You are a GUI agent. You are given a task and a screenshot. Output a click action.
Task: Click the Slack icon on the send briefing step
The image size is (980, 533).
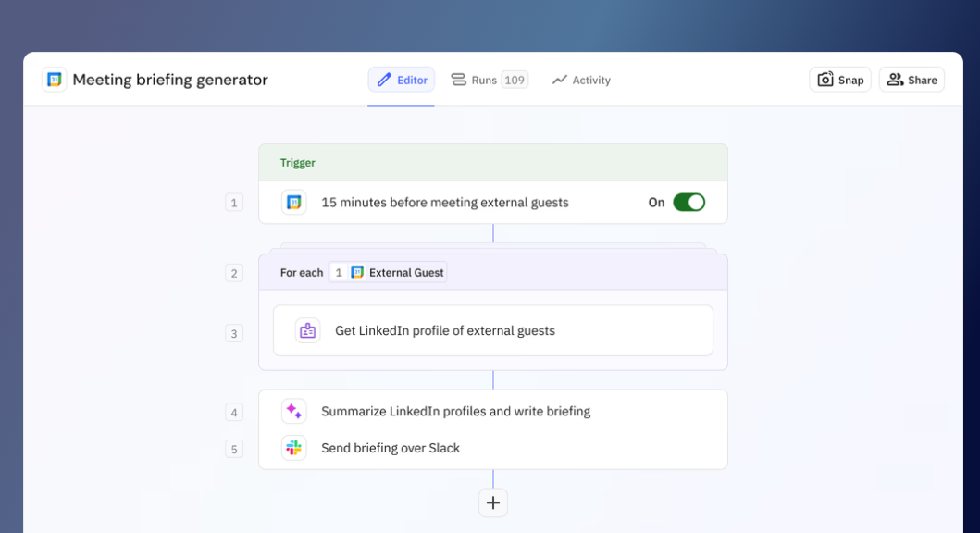tap(292, 448)
